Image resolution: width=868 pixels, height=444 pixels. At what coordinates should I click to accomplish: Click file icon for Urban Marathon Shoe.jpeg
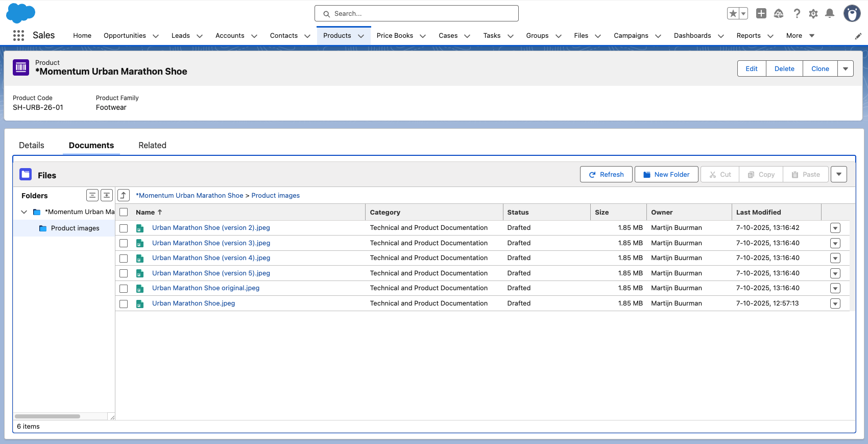pyautogui.click(x=140, y=303)
